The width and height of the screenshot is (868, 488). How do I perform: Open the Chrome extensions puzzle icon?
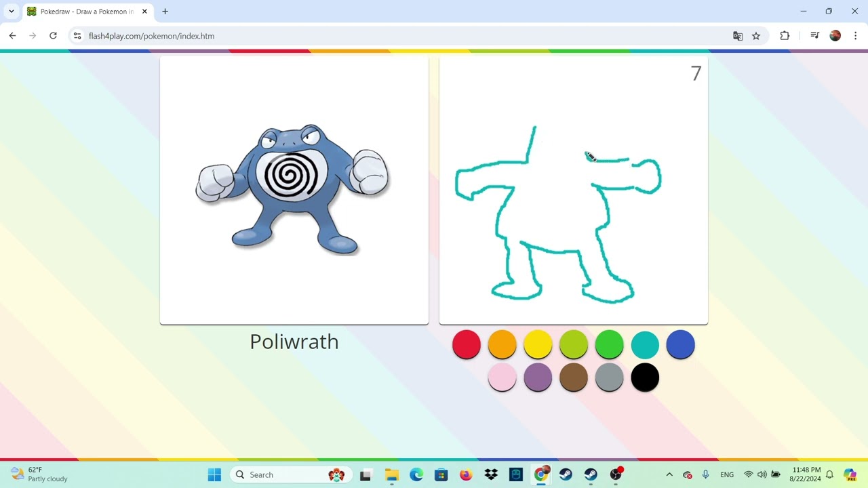[x=785, y=36]
